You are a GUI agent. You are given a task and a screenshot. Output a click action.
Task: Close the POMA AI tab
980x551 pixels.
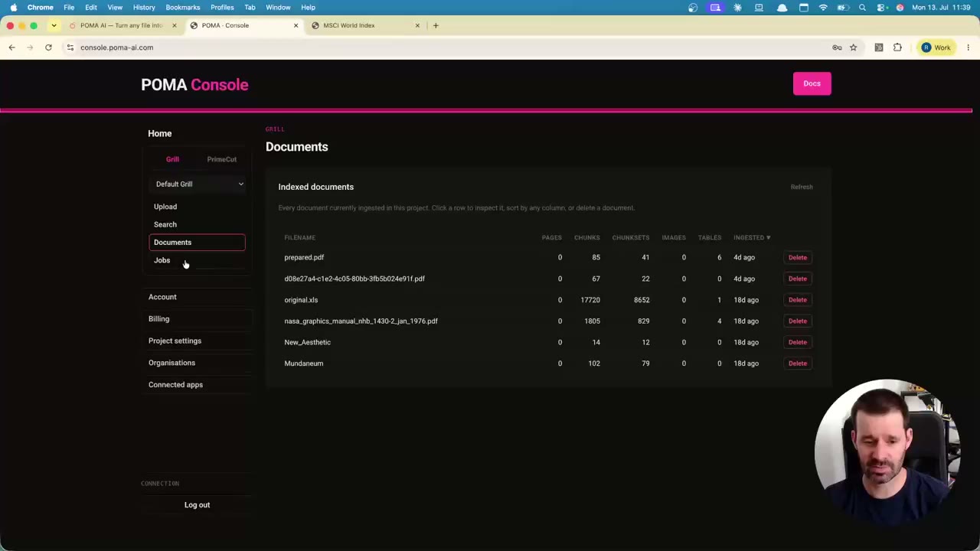[174, 25]
